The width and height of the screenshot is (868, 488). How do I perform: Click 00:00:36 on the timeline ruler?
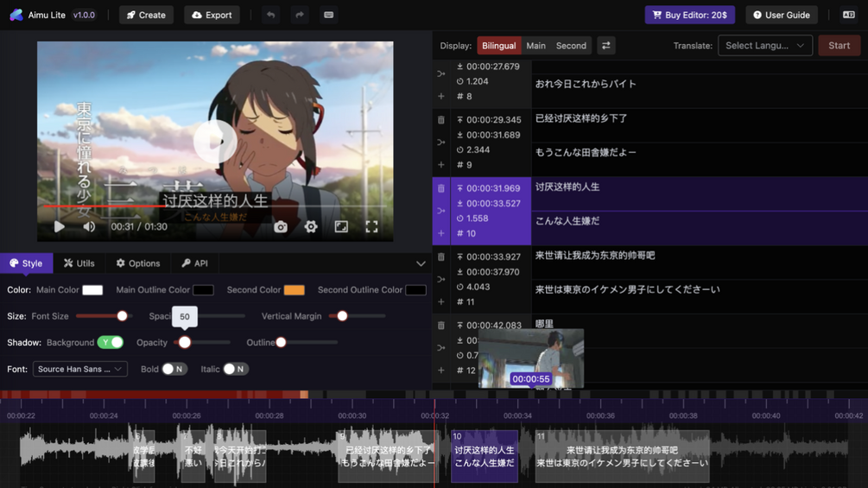click(600, 415)
